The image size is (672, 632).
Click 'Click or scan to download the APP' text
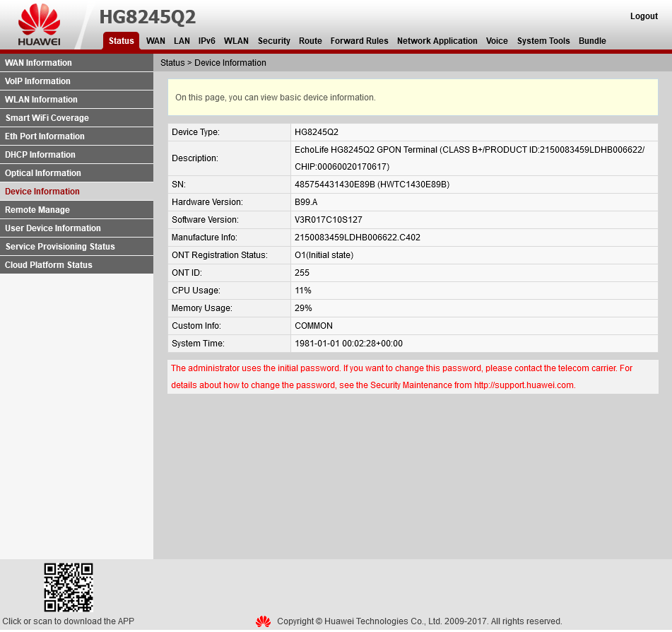tap(68, 621)
